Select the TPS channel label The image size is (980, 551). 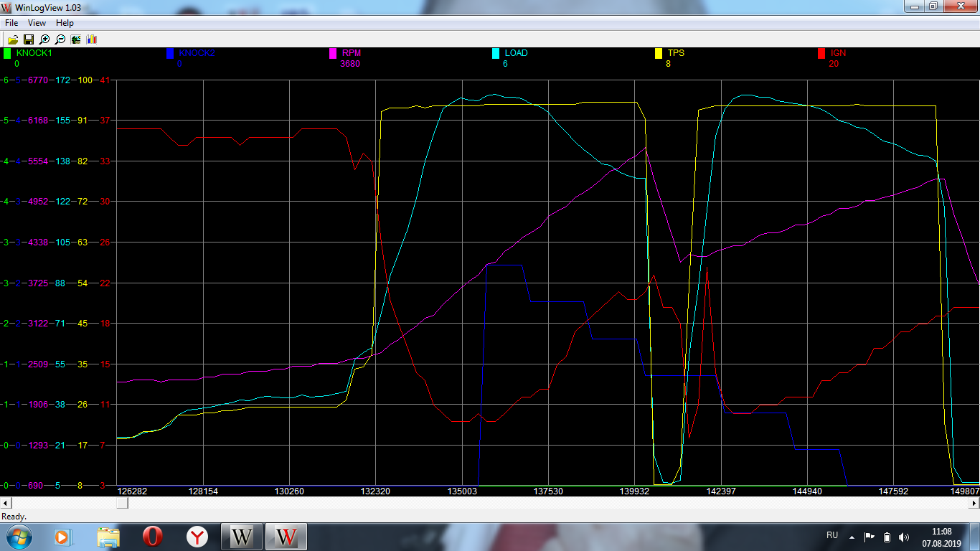tap(676, 53)
